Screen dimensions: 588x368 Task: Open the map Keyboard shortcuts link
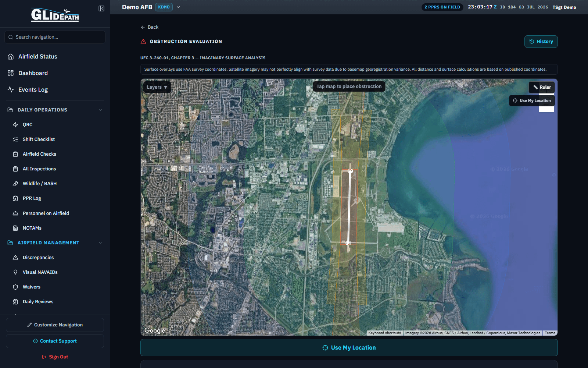pyautogui.click(x=385, y=333)
